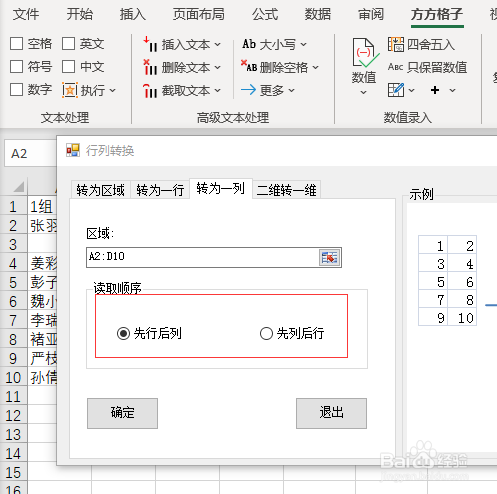Image resolution: width=497 pixels, height=494 pixels.
Task: Open the 审阅 ribbon tab
Action: pyautogui.click(x=371, y=14)
